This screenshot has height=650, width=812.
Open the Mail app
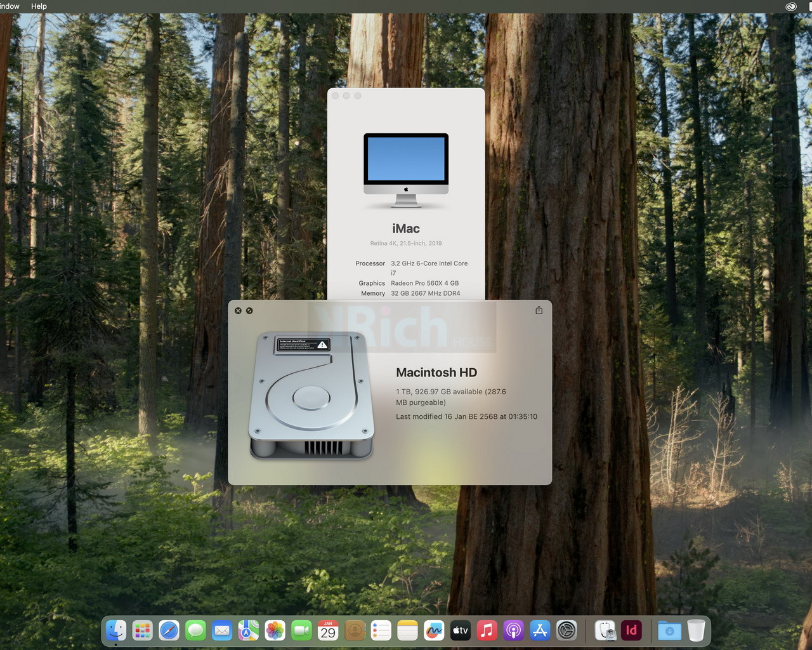[222, 630]
